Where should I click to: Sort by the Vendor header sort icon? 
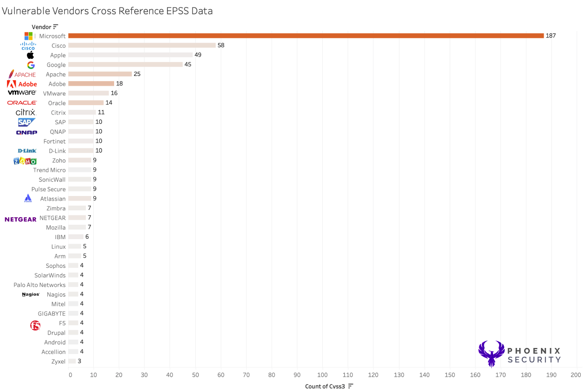click(56, 27)
